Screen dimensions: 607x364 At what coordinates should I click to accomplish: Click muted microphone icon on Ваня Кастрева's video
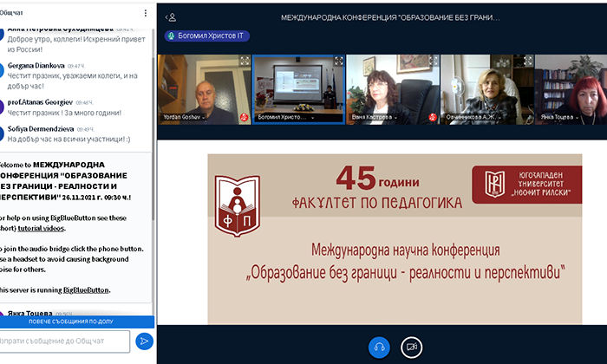(x=433, y=117)
